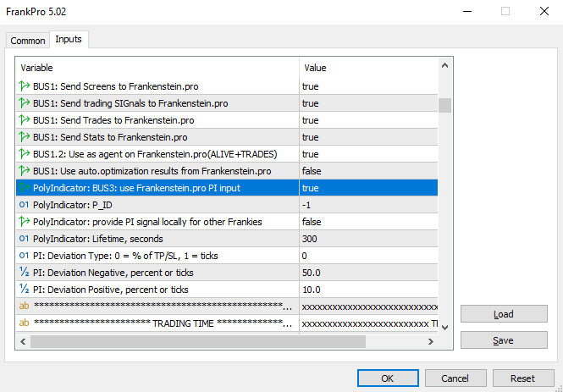This screenshot has height=392, width=563.
Task: Click the icon beside Send trading SIGnals
Action: pyautogui.click(x=24, y=103)
